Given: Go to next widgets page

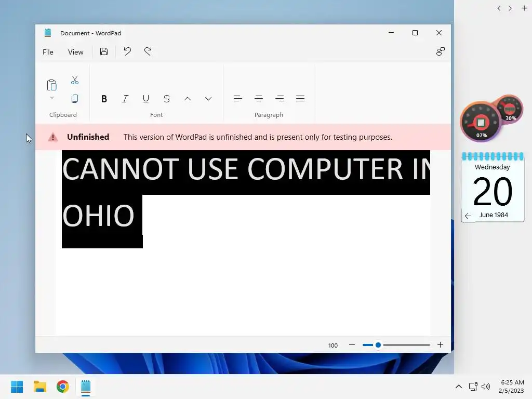Looking at the screenshot, I should 510,8.
